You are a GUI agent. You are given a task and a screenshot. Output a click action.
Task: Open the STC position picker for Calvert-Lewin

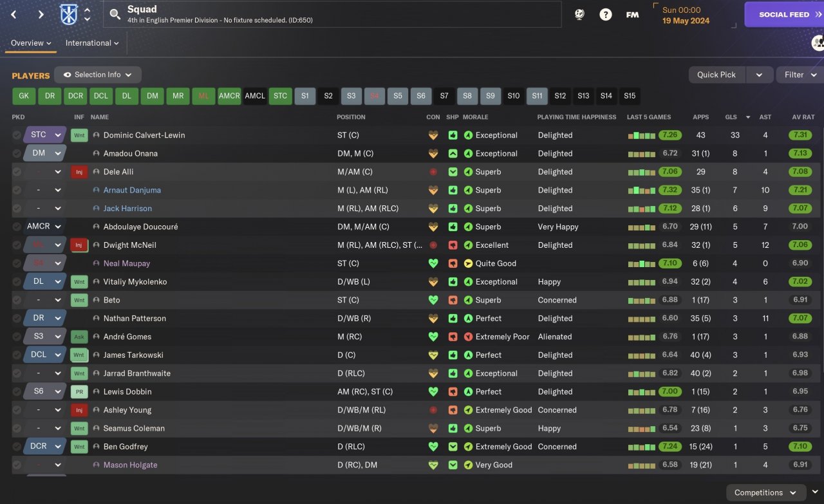click(x=45, y=135)
